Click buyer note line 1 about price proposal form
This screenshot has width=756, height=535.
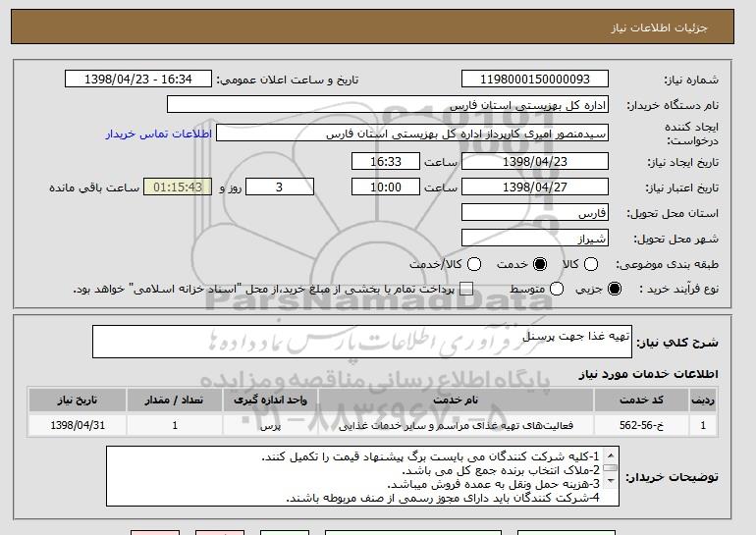[x=431, y=456]
